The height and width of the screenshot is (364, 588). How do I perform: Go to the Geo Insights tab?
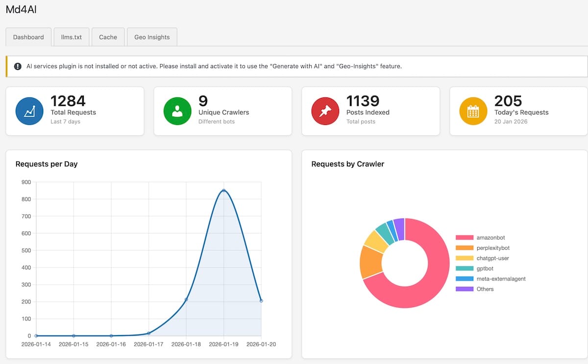point(152,37)
